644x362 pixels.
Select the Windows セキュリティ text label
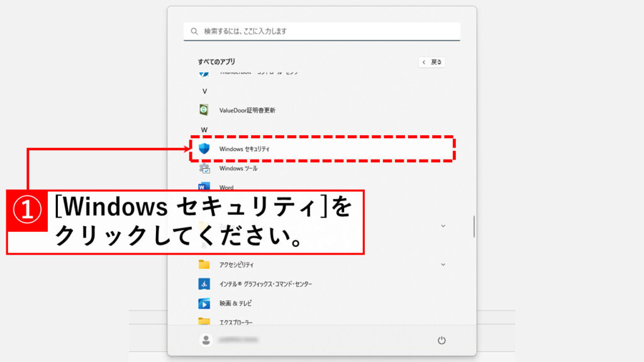click(x=244, y=149)
